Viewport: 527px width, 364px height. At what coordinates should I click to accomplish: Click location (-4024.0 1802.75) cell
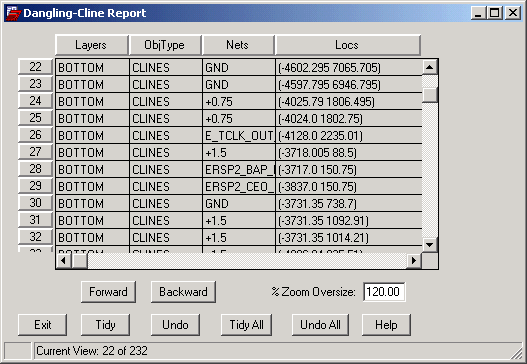pos(349,118)
